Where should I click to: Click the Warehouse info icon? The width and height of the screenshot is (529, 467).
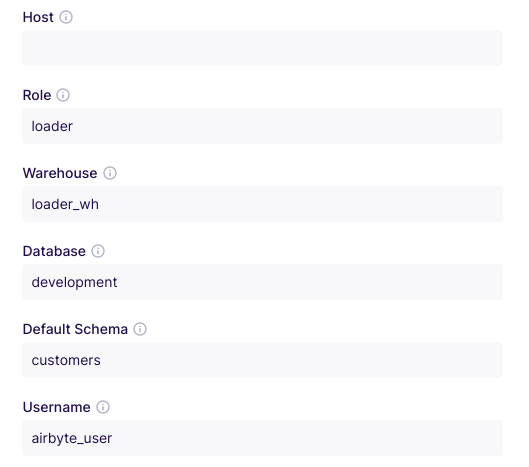110,173
